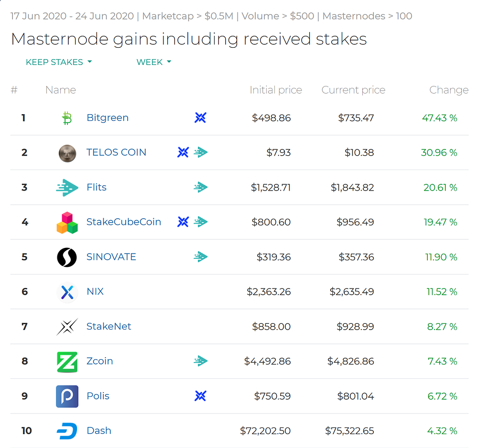Viewport: 478px width, 448px height.
Task: Click the Zcoin green Z logo
Action: 67,362
